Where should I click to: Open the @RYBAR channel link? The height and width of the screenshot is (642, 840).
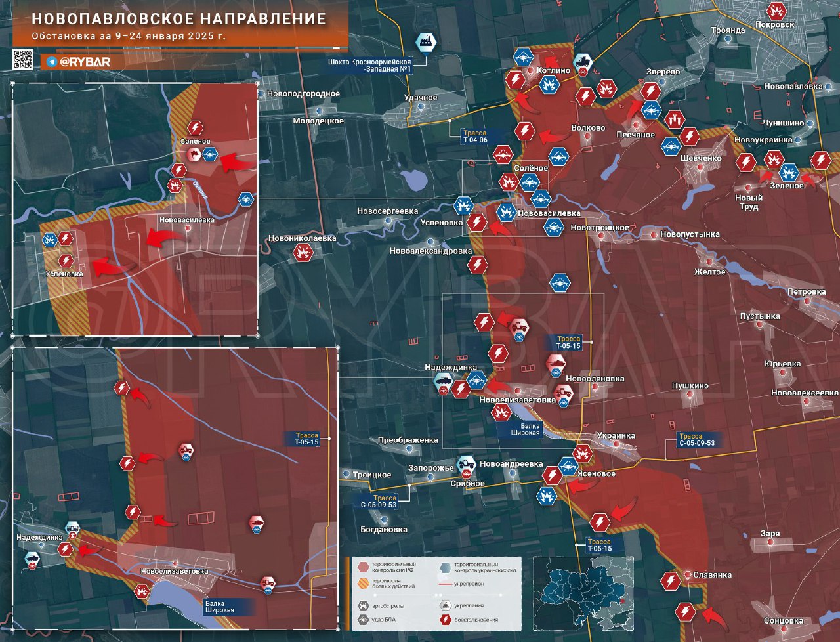pos(85,62)
